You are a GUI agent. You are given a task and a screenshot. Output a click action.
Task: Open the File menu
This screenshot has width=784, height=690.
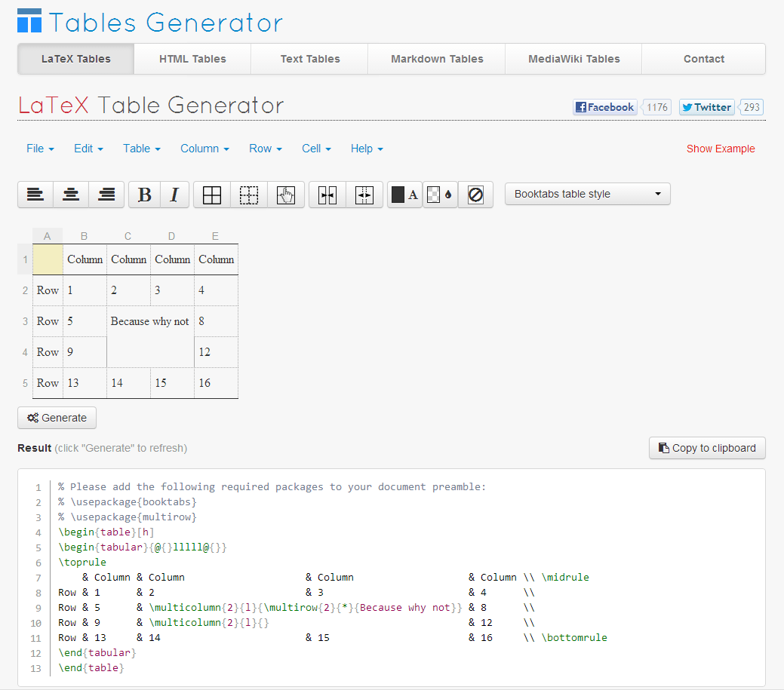(x=40, y=149)
